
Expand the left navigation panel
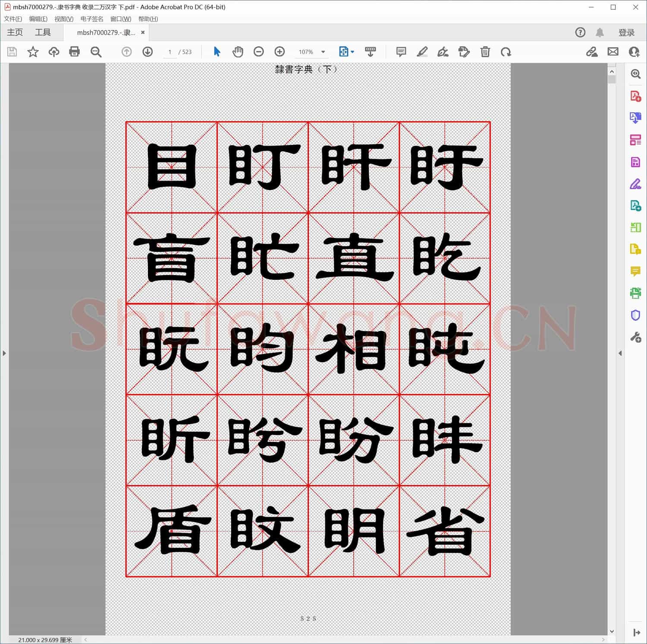(x=4, y=353)
